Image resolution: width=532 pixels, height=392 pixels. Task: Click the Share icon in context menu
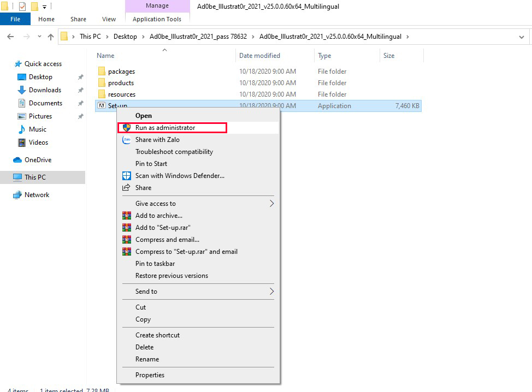point(126,188)
